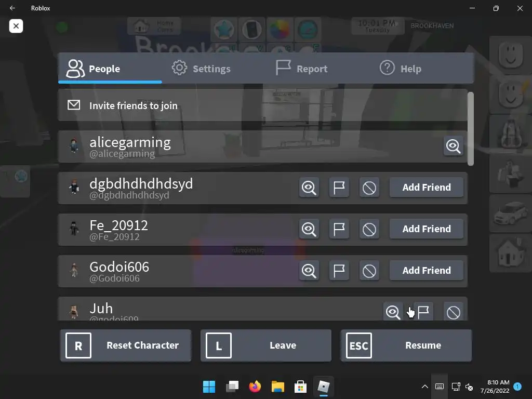Open Task View on the taskbar

pos(232,387)
